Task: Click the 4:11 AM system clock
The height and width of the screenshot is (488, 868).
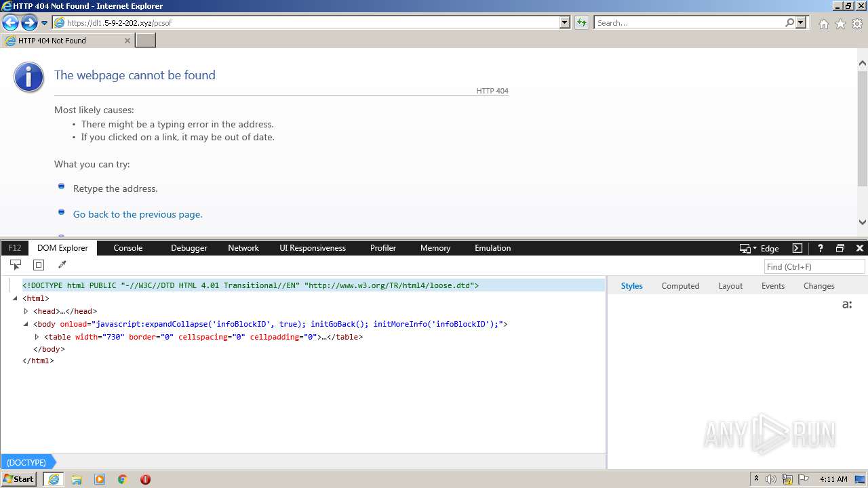Action: tap(833, 479)
